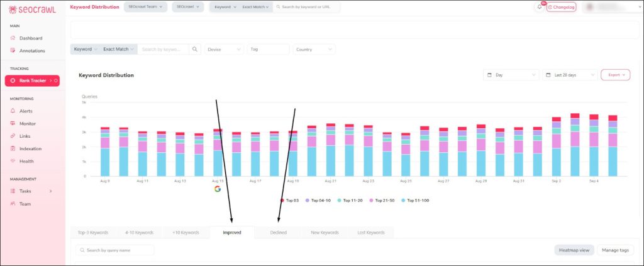Select the Improved tab
The width and height of the screenshot is (644, 266).
(x=232, y=232)
